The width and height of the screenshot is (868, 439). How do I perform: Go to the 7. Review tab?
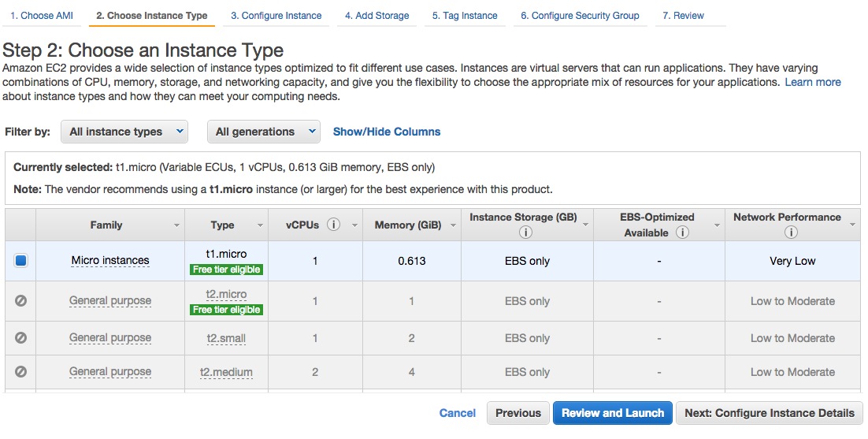683,16
